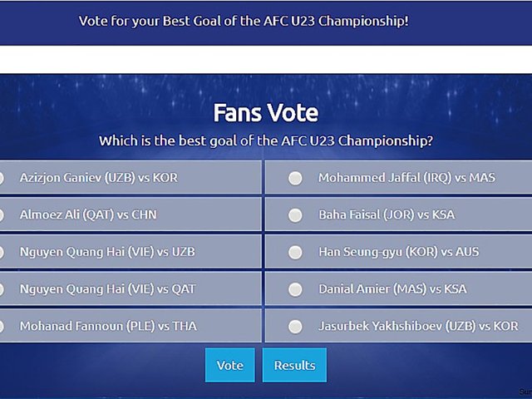This screenshot has width=532, height=399.
Task: Pick Mohanad Fannoun (PLE) vs THA radio button
Action: [1, 326]
